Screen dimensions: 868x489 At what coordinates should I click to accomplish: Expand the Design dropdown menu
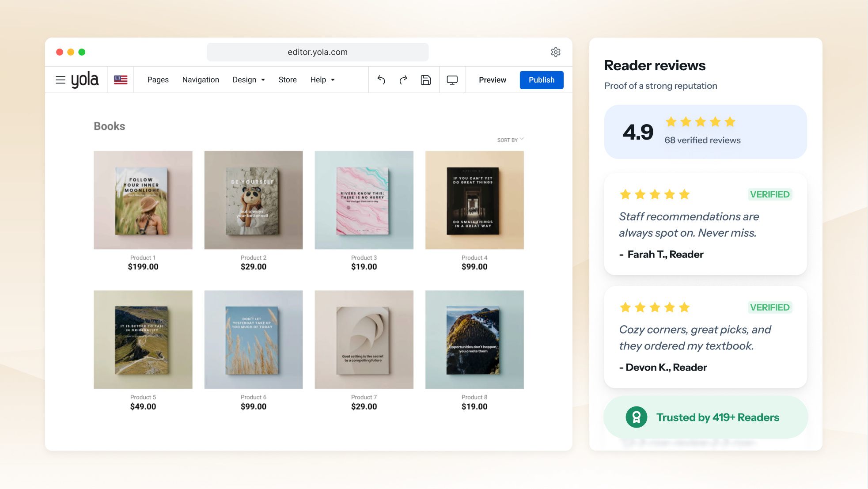pyautogui.click(x=249, y=80)
